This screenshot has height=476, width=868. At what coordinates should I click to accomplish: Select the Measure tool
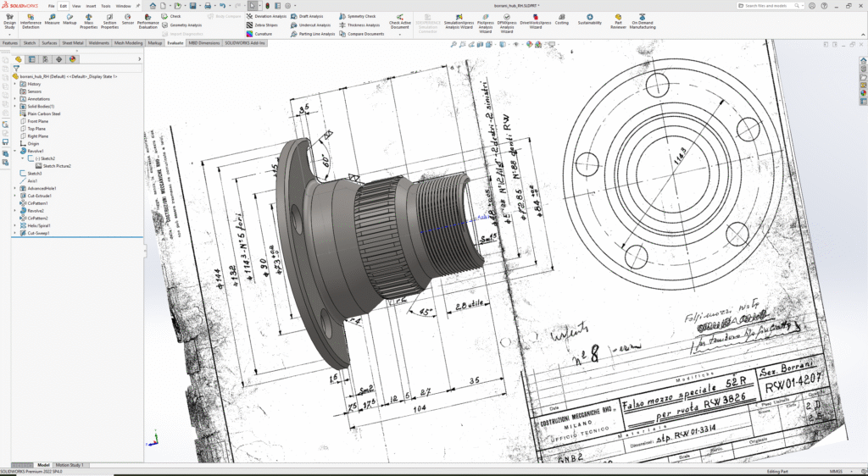coord(52,19)
